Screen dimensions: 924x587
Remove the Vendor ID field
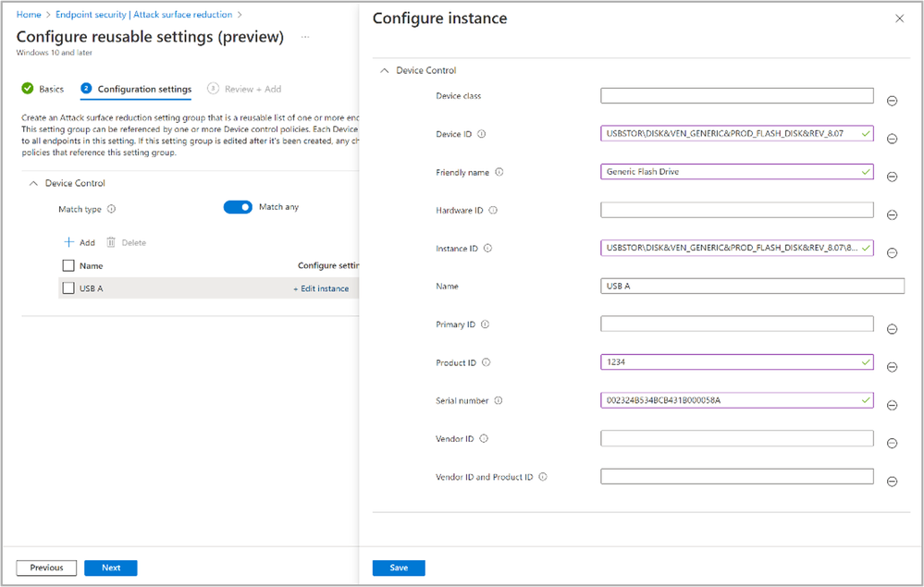coord(892,444)
